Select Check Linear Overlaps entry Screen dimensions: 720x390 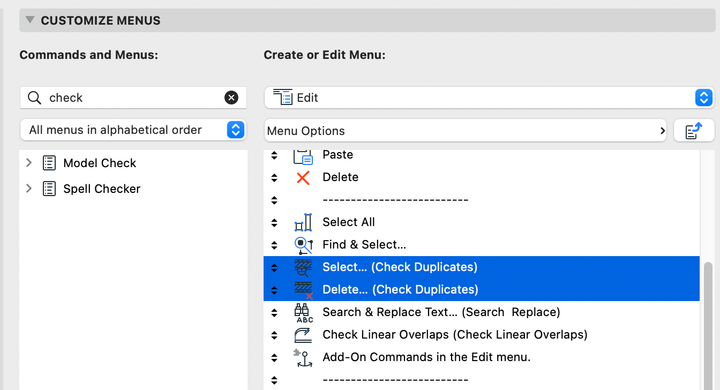455,334
